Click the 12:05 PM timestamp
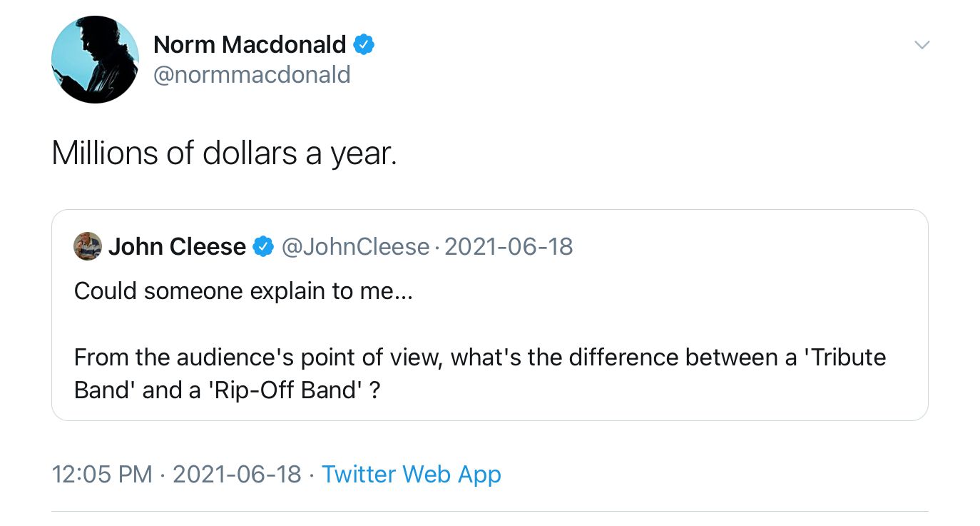The image size is (980, 526). [102, 474]
